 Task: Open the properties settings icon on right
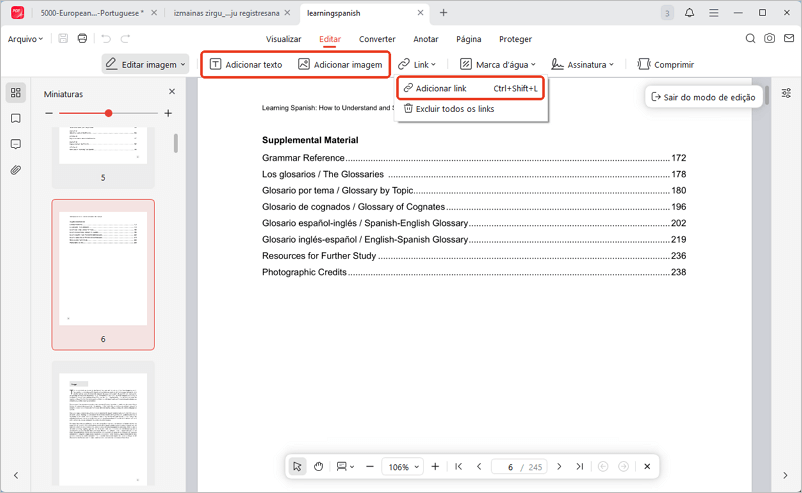(x=786, y=93)
